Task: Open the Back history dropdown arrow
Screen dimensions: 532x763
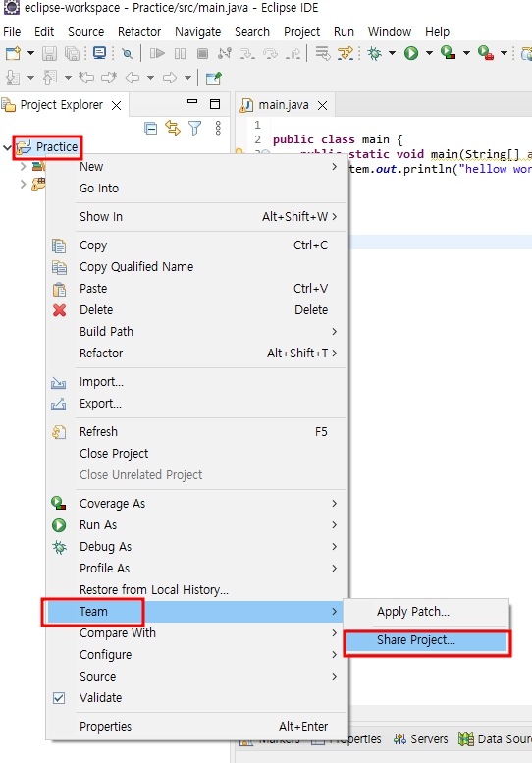Action: point(150,78)
